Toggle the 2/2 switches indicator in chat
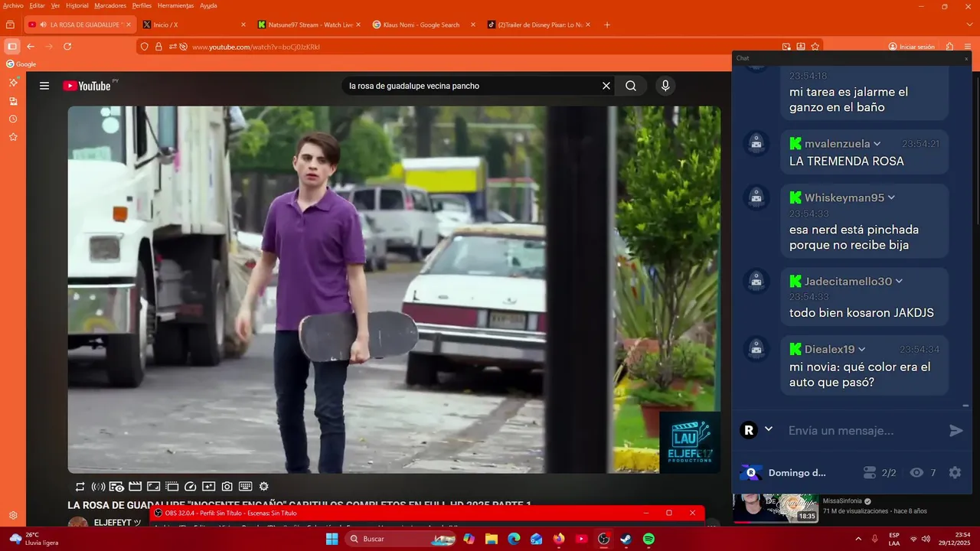Image resolution: width=980 pixels, height=551 pixels. 878,472
